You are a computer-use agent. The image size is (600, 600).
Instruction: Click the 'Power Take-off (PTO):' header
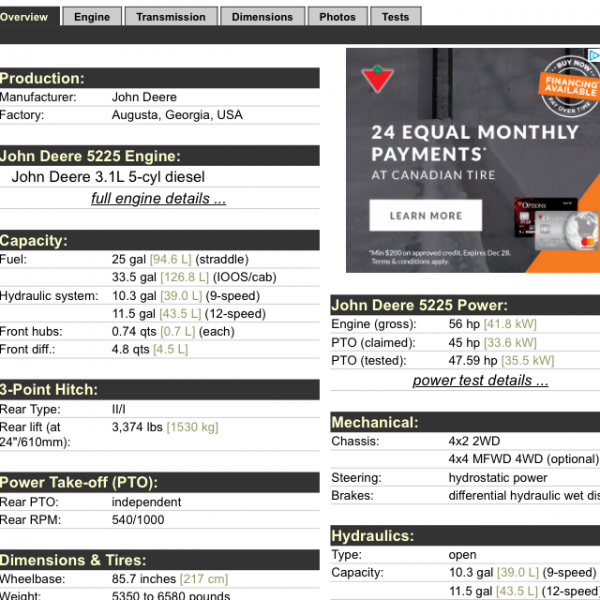click(x=160, y=482)
